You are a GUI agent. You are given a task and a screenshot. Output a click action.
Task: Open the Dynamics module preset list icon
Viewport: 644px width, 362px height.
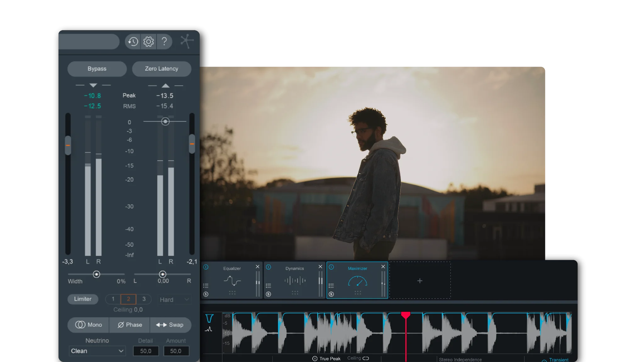click(x=268, y=286)
